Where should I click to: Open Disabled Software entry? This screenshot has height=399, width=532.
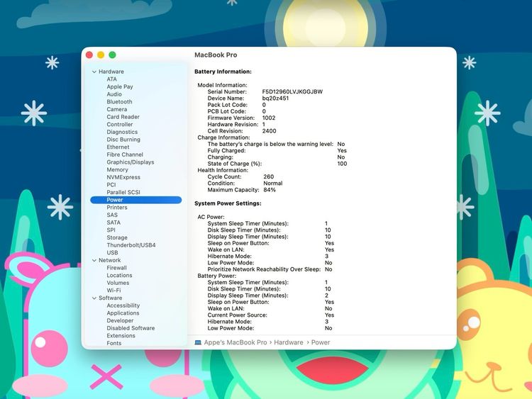tap(131, 328)
